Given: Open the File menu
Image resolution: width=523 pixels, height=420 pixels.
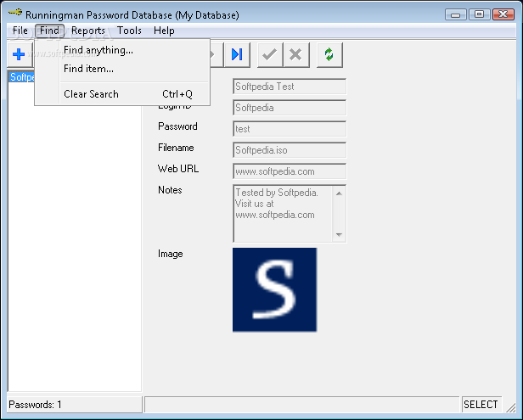Looking at the screenshot, I should 20,31.
